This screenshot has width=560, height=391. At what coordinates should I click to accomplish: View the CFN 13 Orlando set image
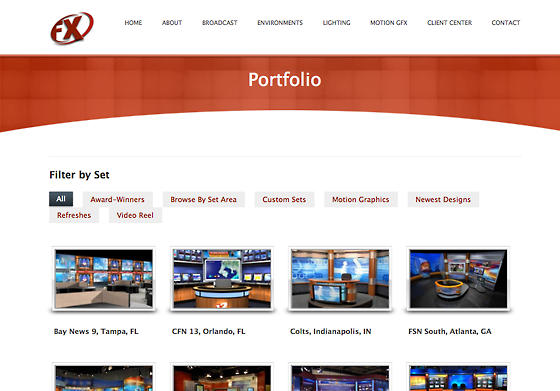tap(222, 279)
